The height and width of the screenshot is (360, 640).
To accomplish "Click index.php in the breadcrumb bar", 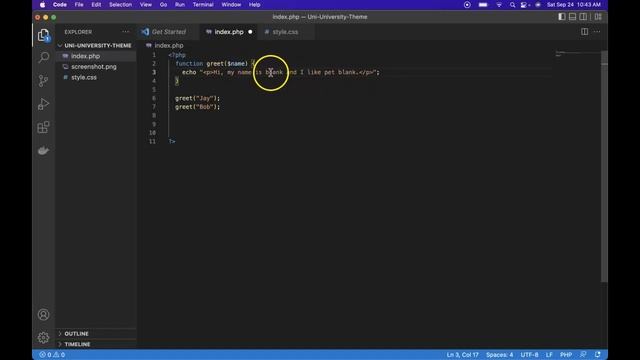I will [169, 45].
